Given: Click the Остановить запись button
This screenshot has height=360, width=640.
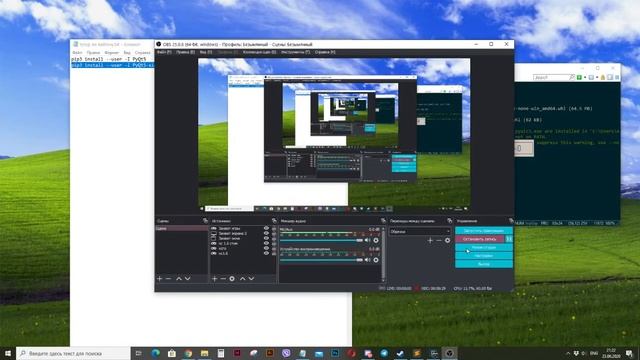Looking at the screenshot, I should tap(480, 239).
